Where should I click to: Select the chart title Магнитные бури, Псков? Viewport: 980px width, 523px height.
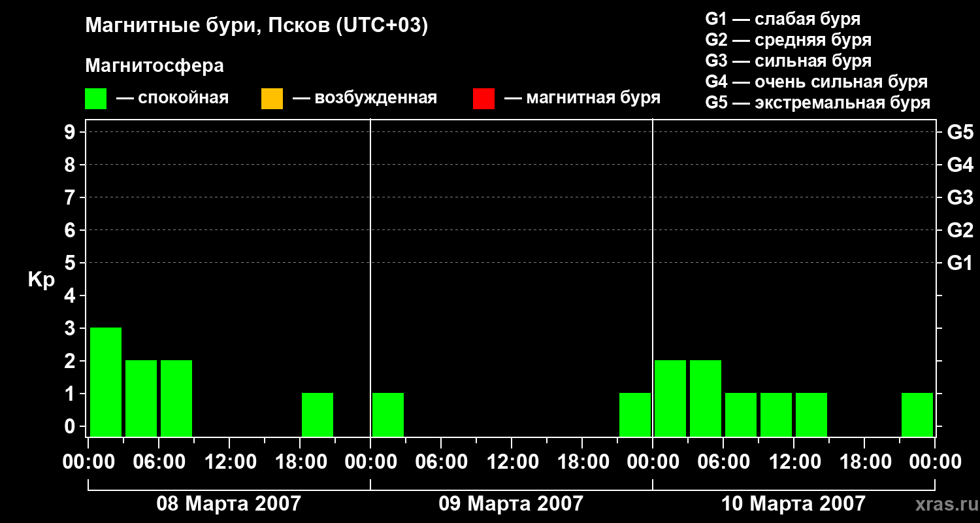(257, 26)
